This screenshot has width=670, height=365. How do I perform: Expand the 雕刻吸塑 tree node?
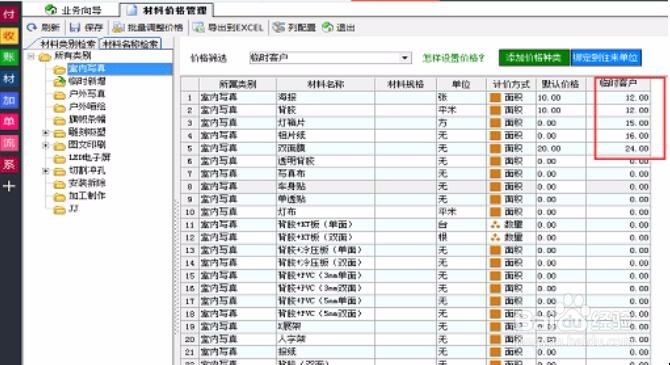click(45, 133)
